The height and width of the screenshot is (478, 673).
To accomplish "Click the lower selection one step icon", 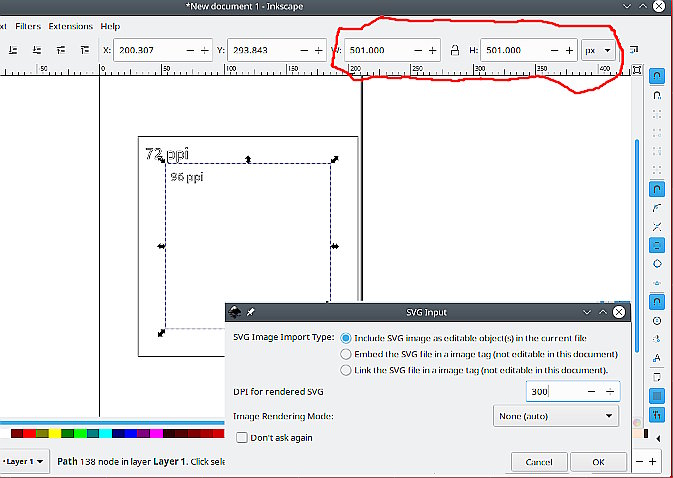I will [x=37, y=50].
